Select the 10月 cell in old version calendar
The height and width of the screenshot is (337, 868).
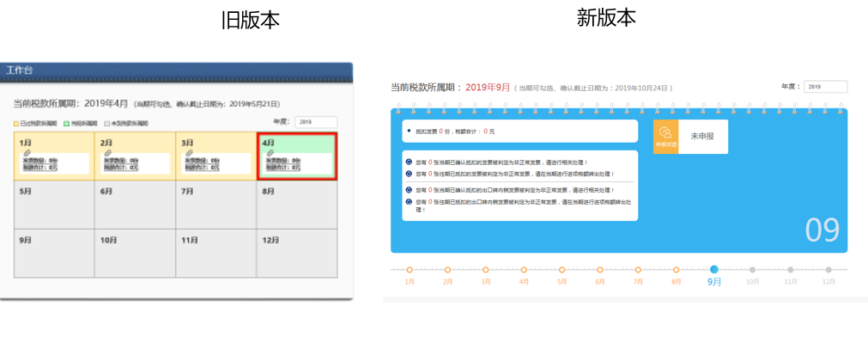point(135,254)
